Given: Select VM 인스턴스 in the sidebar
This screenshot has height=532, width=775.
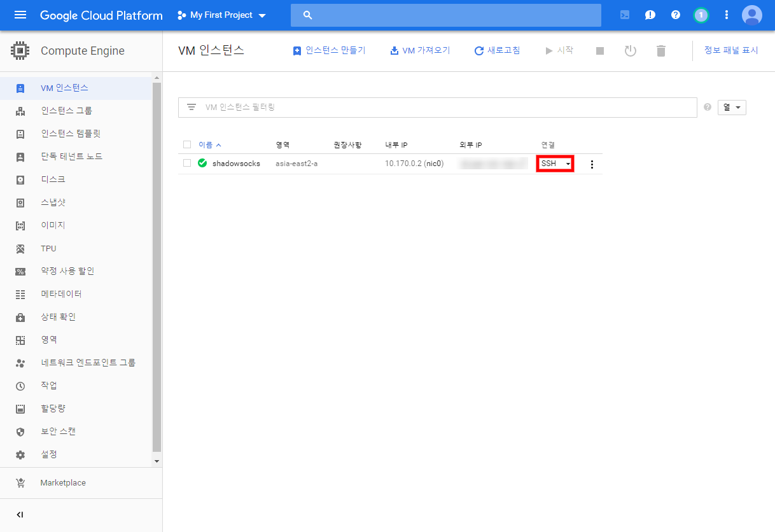Looking at the screenshot, I should 76,88.
